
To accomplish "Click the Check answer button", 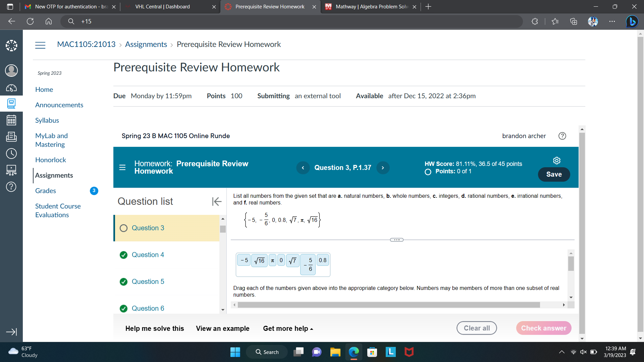I will pyautogui.click(x=543, y=328).
